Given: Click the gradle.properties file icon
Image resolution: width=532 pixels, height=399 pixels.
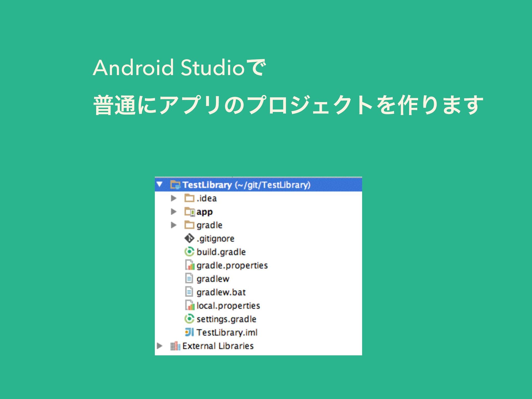Looking at the screenshot, I should (190, 265).
